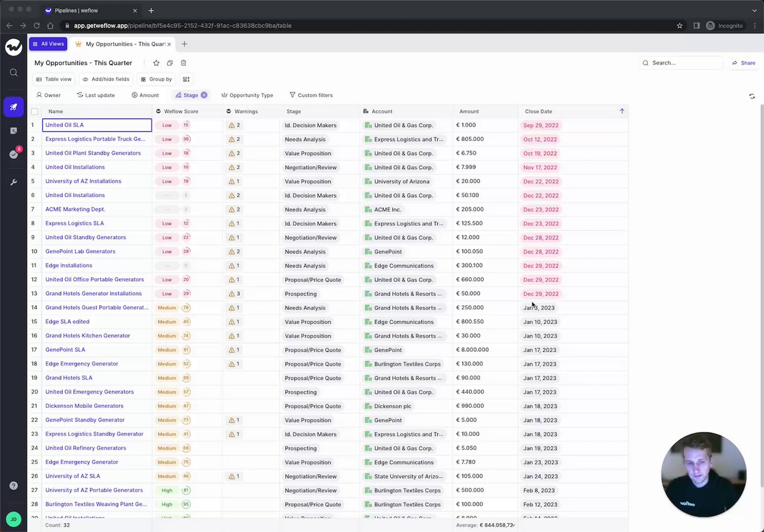The image size is (764, 532).
Task: Open the Chrome tab search chevron
Action: 754,10
